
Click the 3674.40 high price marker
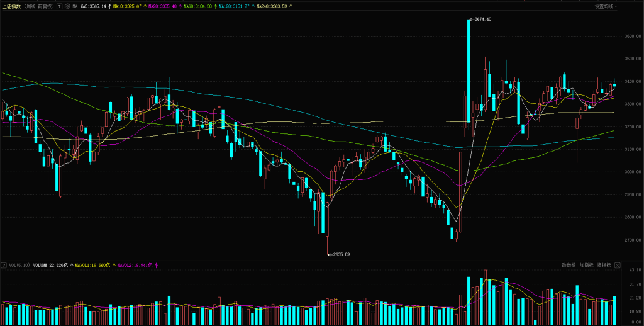click(482, 20)
